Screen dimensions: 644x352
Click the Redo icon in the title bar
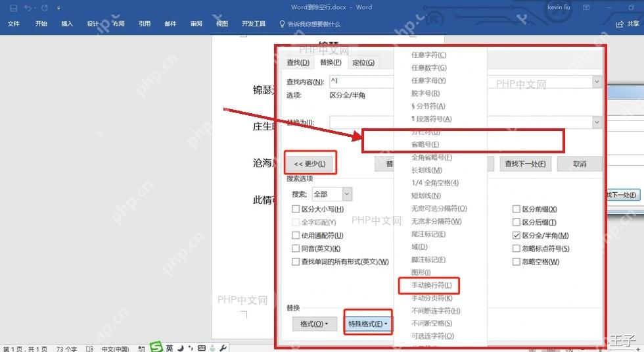tap(45, 8)
